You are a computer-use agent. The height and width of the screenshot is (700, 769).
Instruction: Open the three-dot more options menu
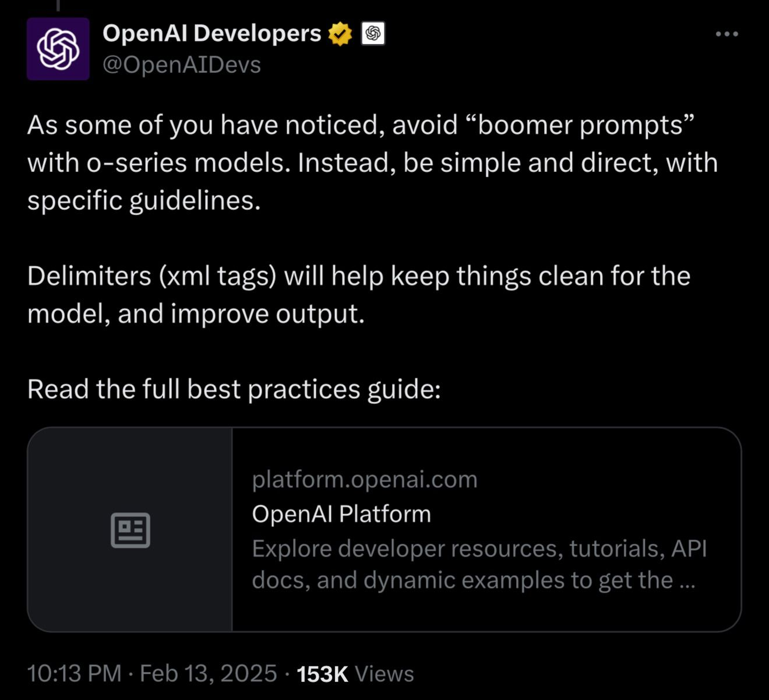726,34
